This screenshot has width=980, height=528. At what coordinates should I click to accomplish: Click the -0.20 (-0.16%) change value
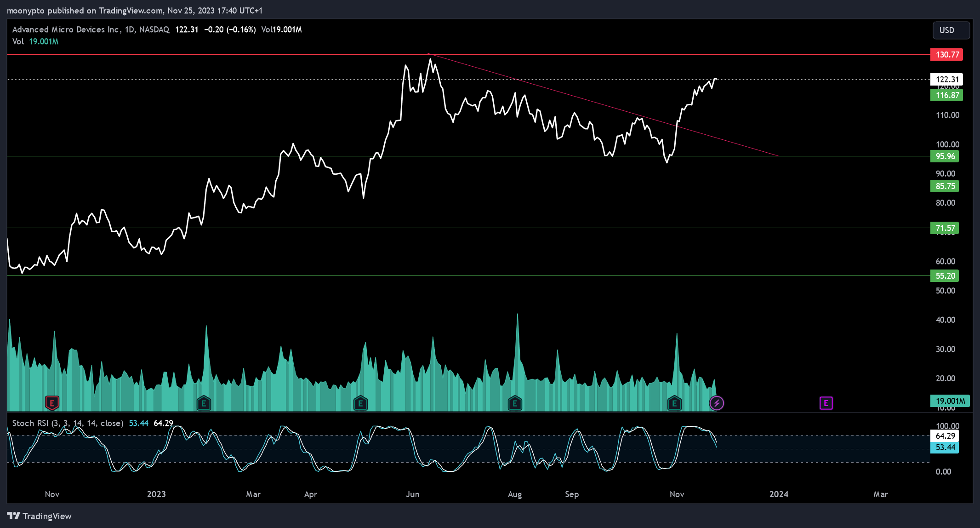[x=230, y=29]
